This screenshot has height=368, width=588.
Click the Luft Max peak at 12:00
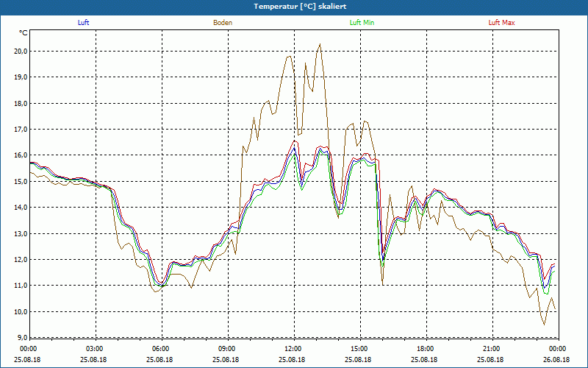click(x=295, y=141)
